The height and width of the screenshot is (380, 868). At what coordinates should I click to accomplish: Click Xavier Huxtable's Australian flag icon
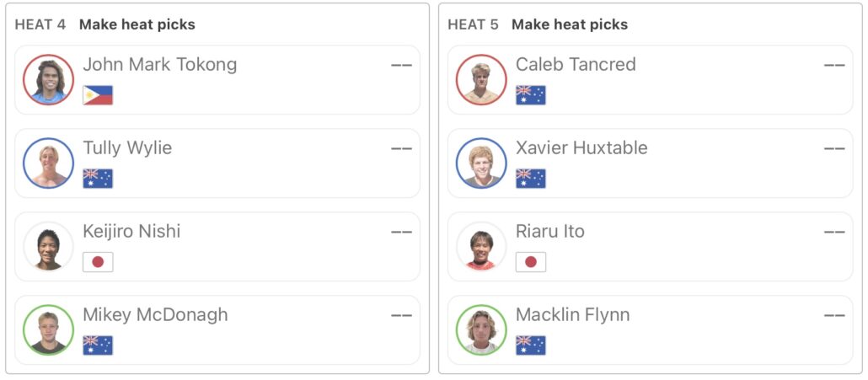[531, 179]
